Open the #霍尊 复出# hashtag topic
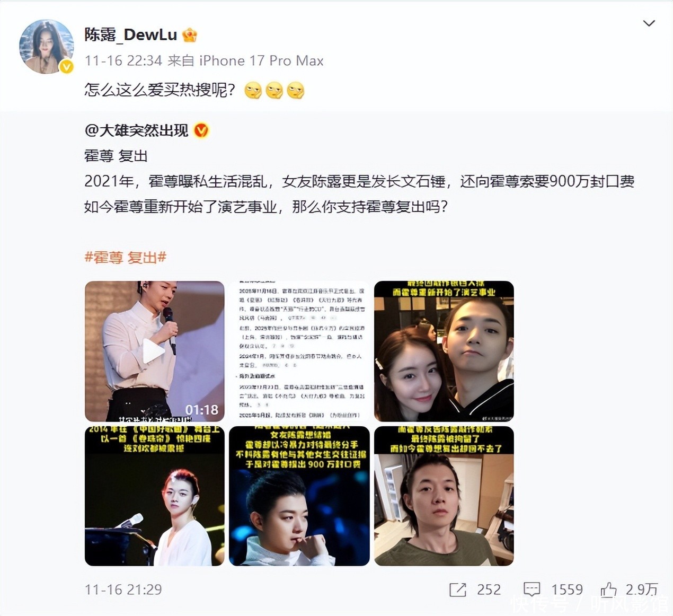 pyautogui.click(x=126, y=258)
